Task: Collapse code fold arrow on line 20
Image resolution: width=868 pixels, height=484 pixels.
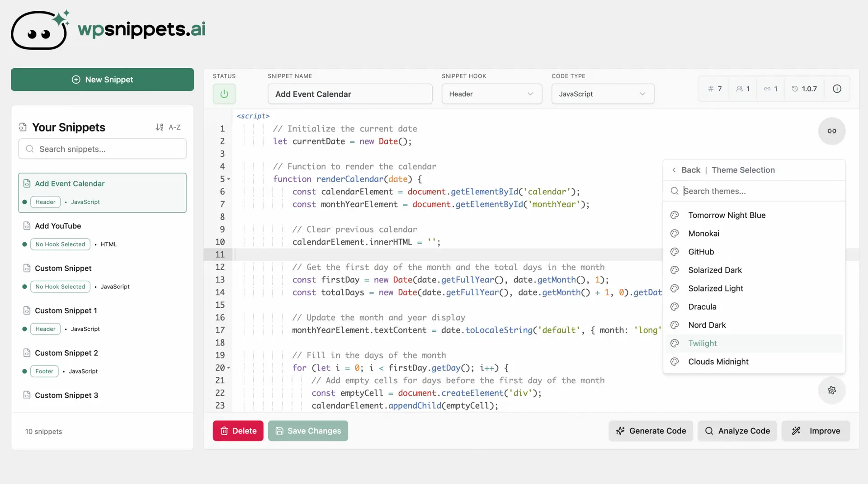Action: pos(229,368)
